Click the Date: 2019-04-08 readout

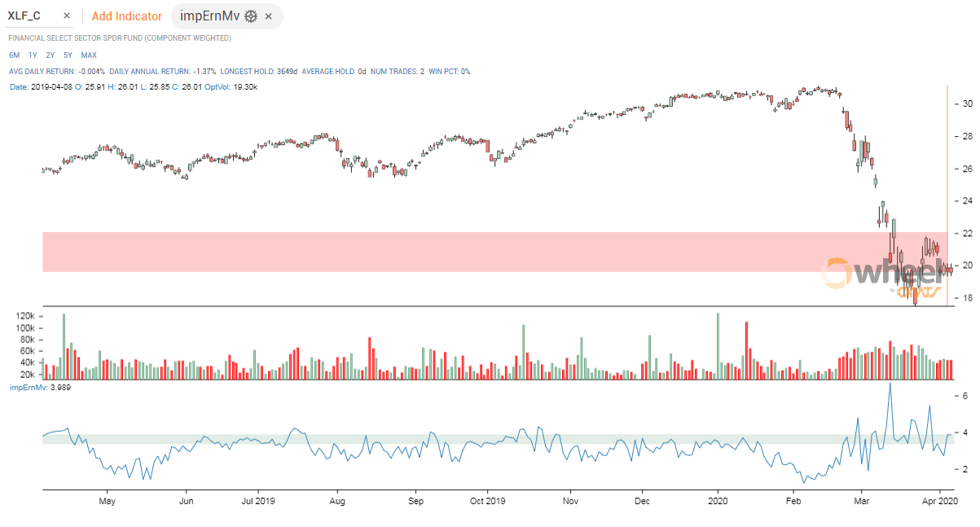tap(39, 87)
